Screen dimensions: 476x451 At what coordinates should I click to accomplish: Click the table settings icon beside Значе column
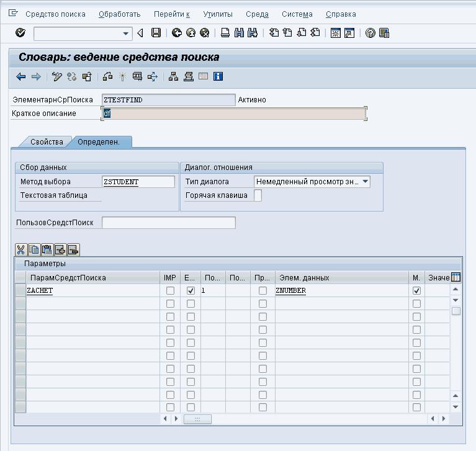456,277
